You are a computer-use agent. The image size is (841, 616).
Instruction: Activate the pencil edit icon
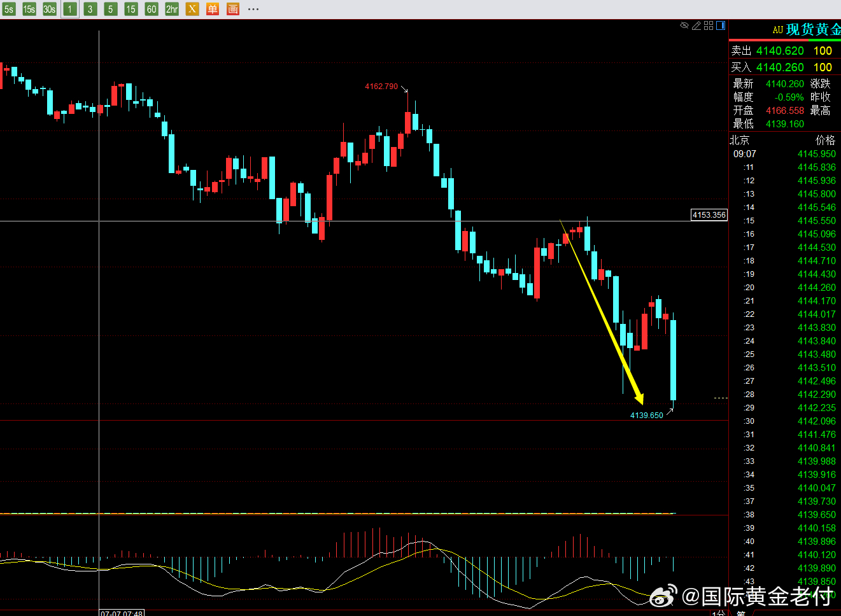[696, 25]
